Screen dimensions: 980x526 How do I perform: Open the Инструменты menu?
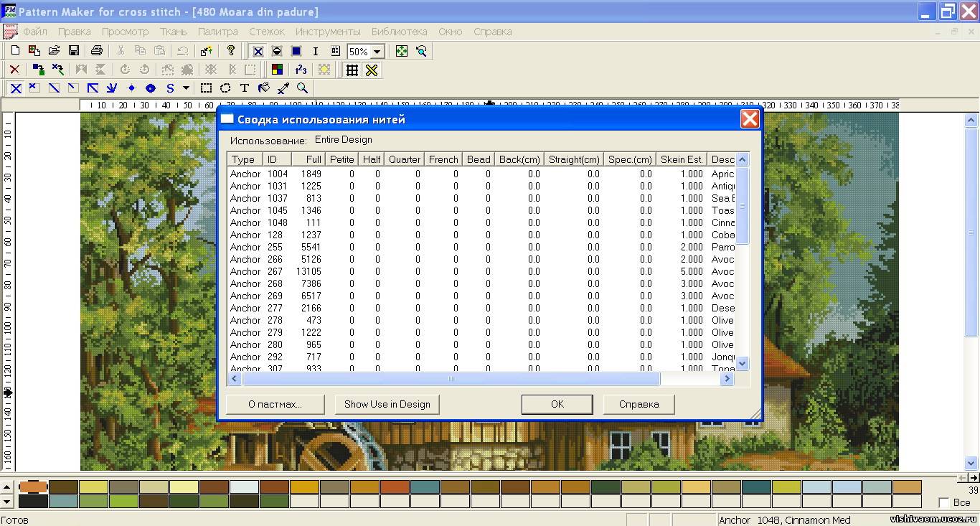click(x=328, y=32)
